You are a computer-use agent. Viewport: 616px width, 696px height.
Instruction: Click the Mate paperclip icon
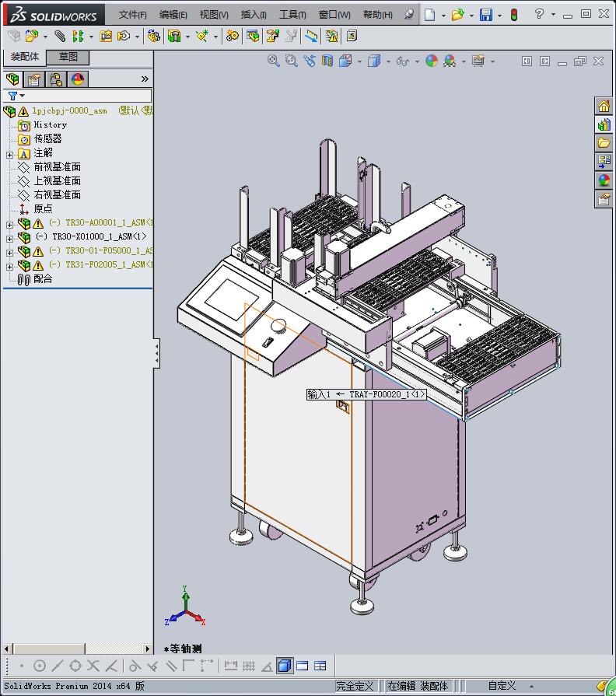tap(59, 36)
